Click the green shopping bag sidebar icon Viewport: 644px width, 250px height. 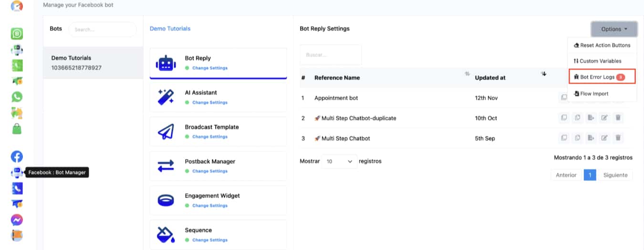click(17, 129)
